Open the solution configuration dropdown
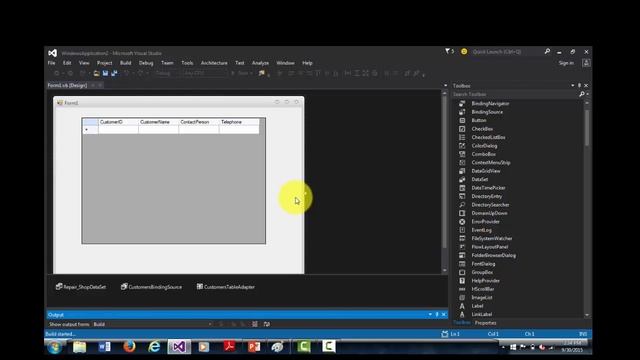This screenshot has width=640, height=360. click(167, 73)
